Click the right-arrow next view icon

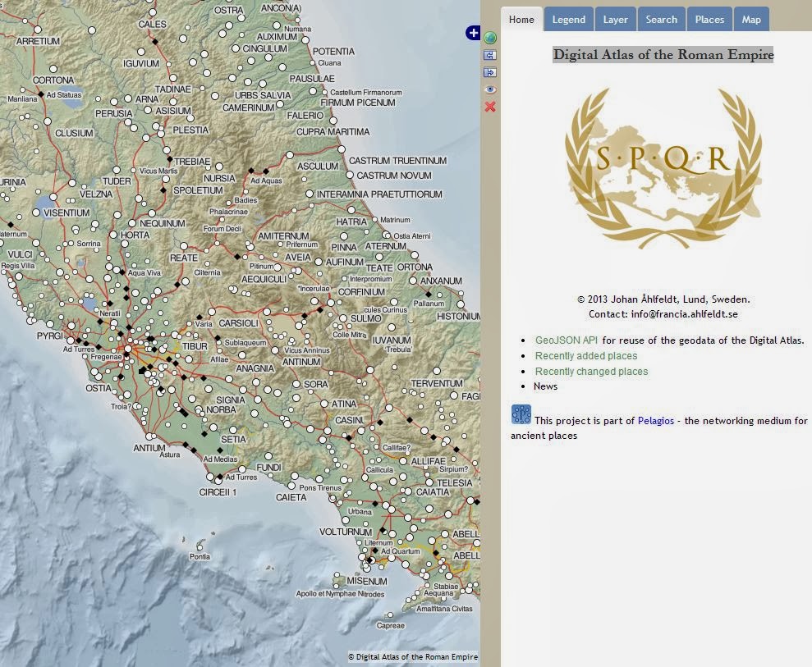[490, 72]
